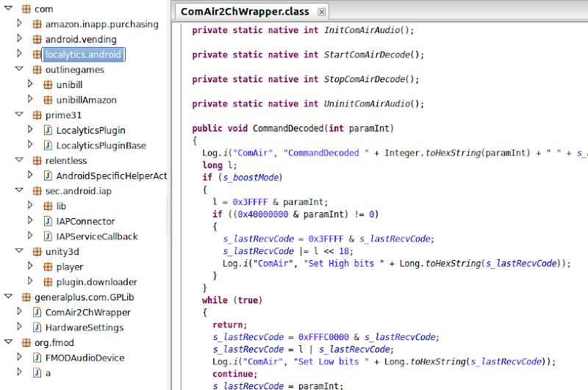Viewport: 588px width, 390px height.
Task: Open ComAir2ChWrapper in the tree
Action: pos(88,312)
